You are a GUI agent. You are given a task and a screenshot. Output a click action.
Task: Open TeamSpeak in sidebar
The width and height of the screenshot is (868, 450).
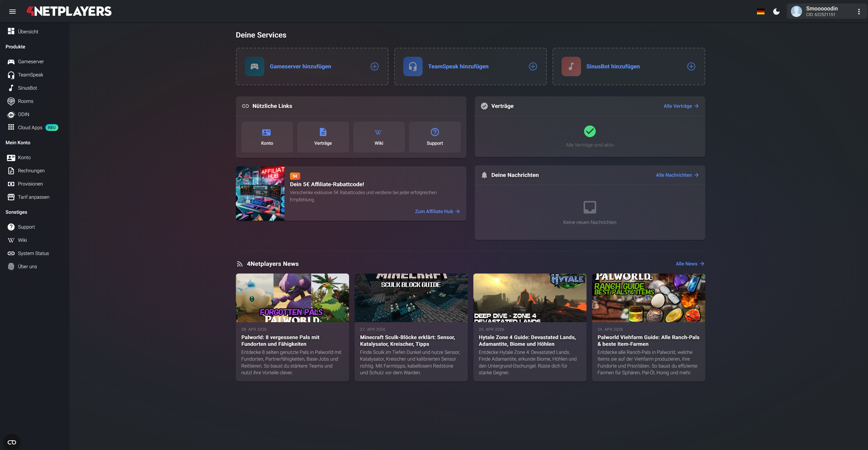coord(30,75)
